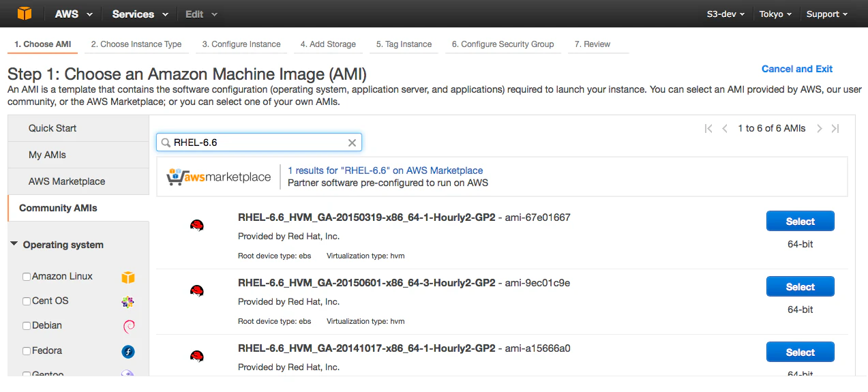The height and width of the screenshot is (392, 868).
Task: Go to step 1 Choose AMI tab
Action: (x=42, y=44)
